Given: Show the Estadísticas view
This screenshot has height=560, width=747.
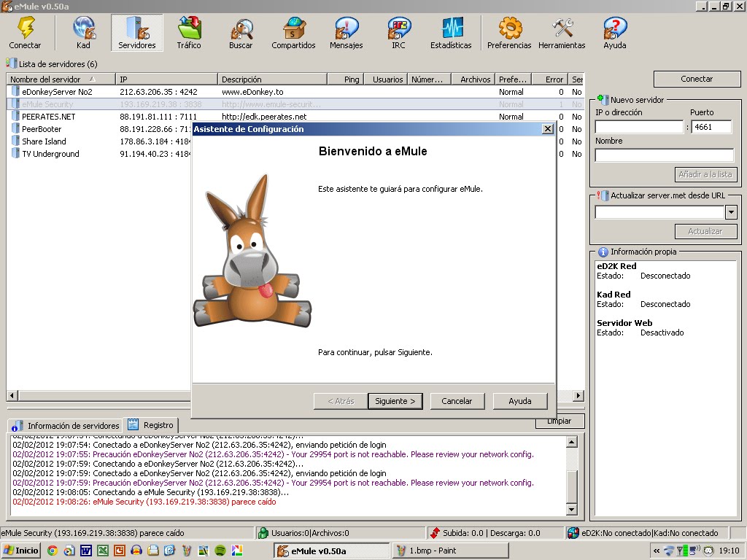Looking at the screenshot, I should [451, 32].
